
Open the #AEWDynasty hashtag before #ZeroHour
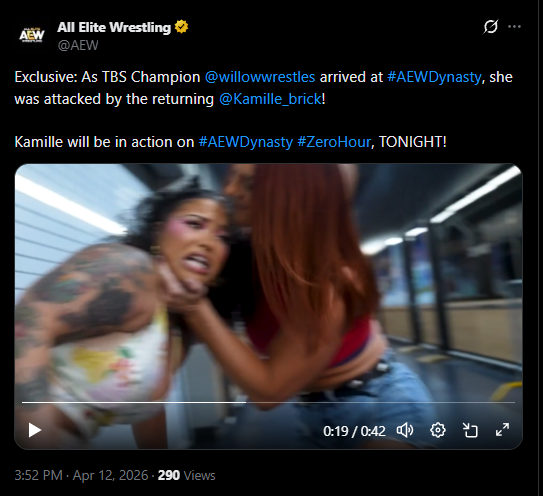pyautogui.click(x=246, y=142)
